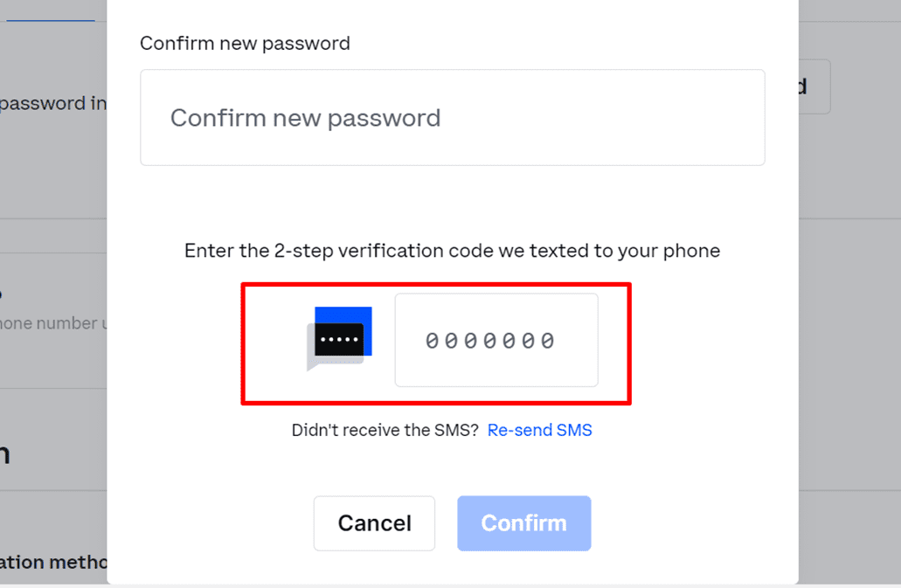
Task: Click the large bold background heading left of Cancel
Action: click(5, 454)
